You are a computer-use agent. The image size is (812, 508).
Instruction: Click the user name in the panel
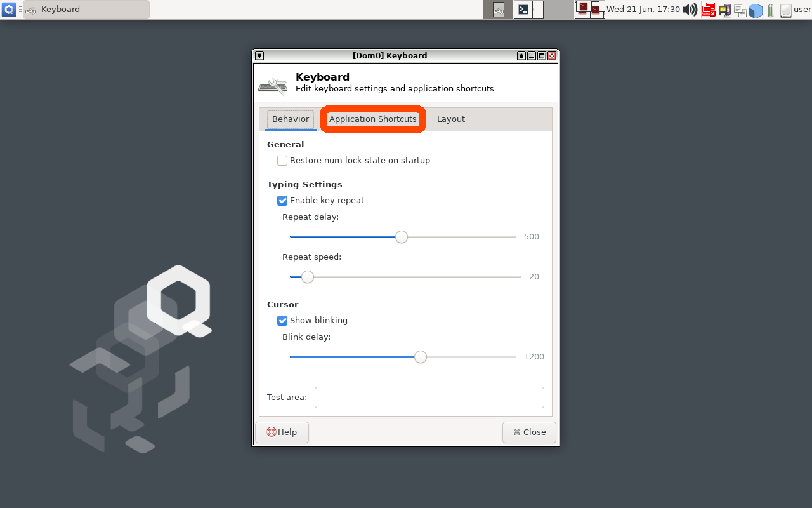802,10
